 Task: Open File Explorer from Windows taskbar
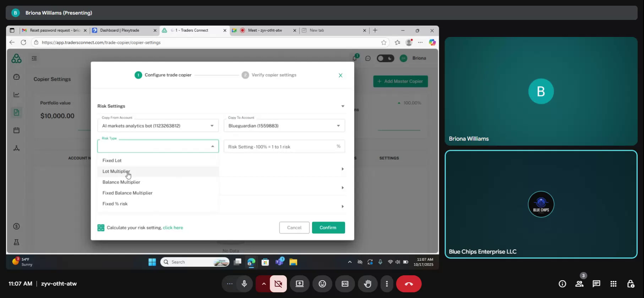point(293,262)
